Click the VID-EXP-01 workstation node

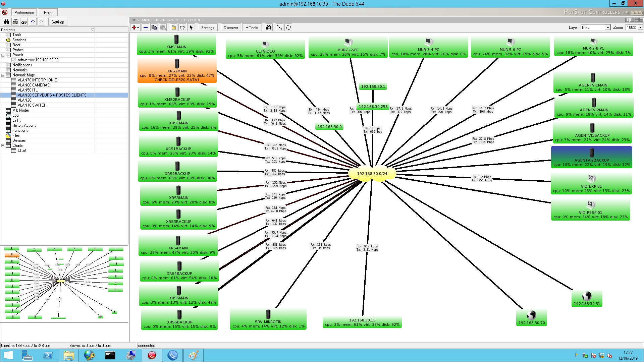pyautogui.click(x=591, y=183)
